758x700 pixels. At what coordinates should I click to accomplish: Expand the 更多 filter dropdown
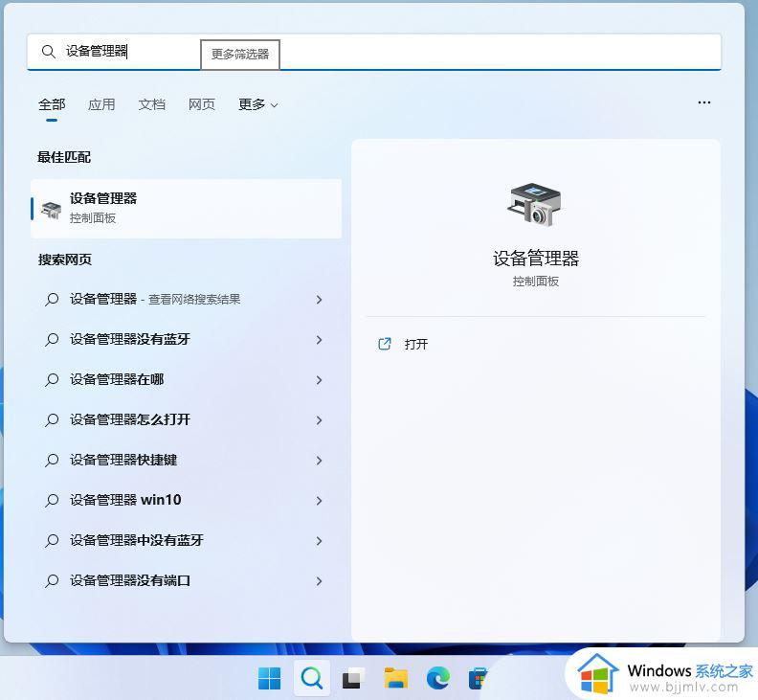click(258, 104)
